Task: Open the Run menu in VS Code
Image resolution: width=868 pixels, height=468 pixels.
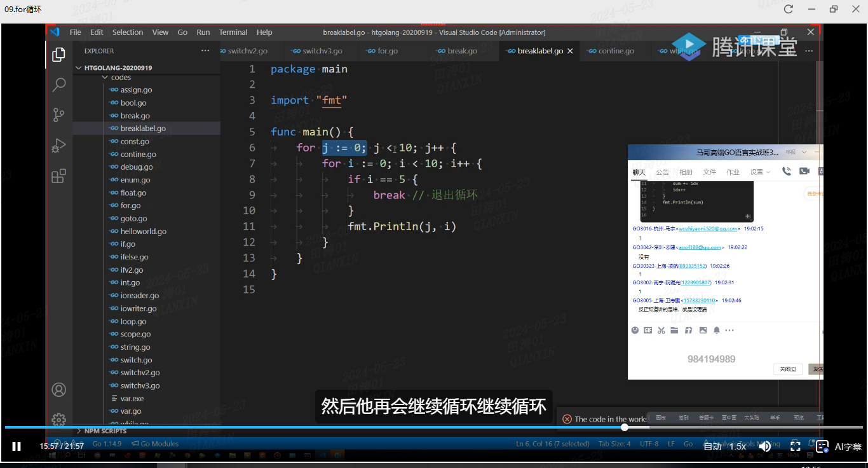Action: (x=203, y=32)
